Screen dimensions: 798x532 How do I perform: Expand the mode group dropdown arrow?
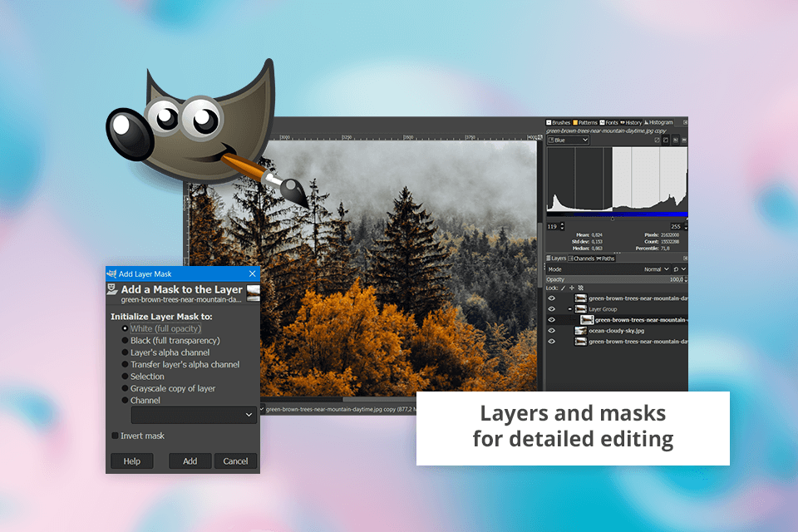683,269
